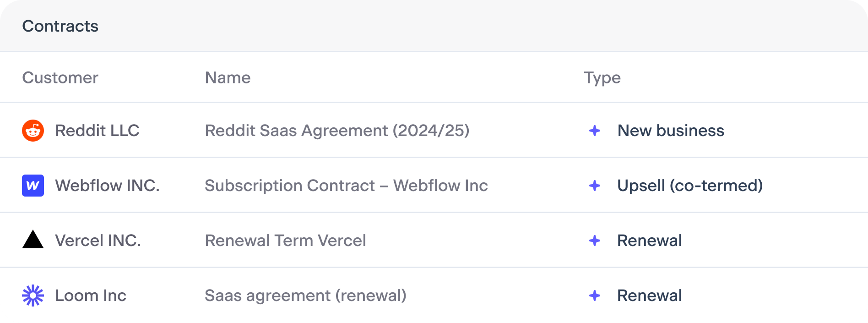Sort by the Name column header
This screenshot has height=323, width=868.
(228, 78)
